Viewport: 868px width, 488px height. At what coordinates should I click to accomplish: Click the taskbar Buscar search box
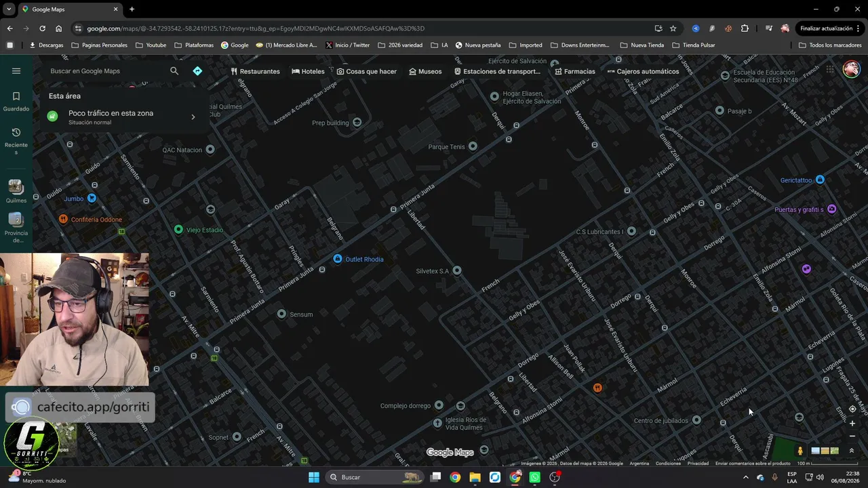pyautogui.click(x=374, y=477)
